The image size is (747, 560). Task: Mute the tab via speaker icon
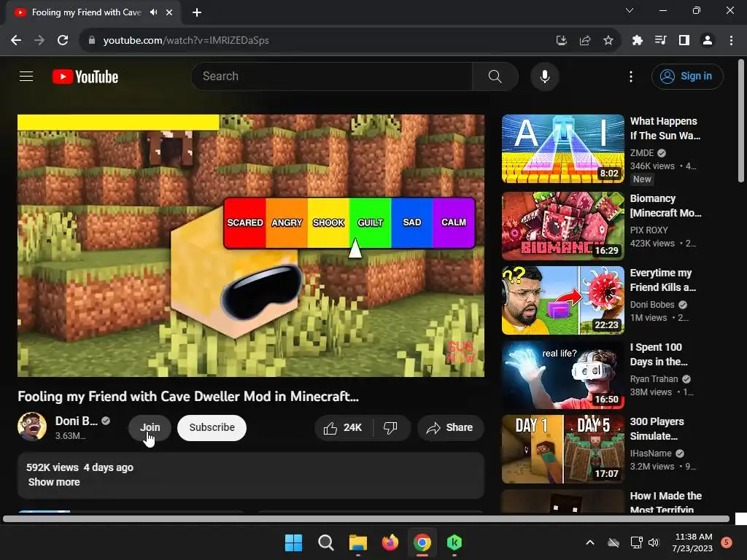coord(153,12)
